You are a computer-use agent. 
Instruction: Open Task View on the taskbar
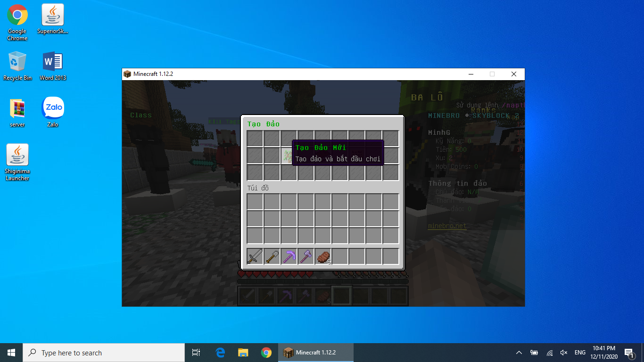pos(196,353)
